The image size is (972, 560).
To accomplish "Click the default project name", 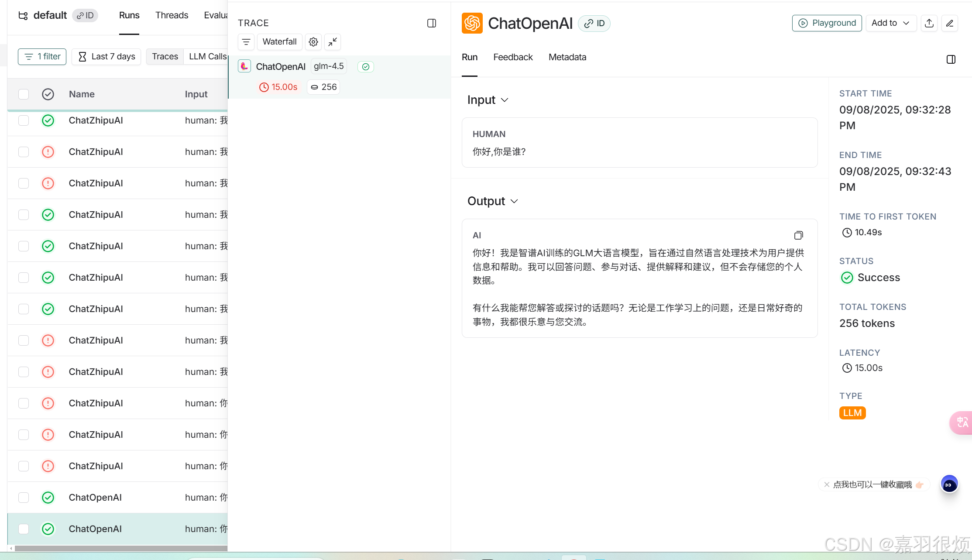I will tap(50, 16).
